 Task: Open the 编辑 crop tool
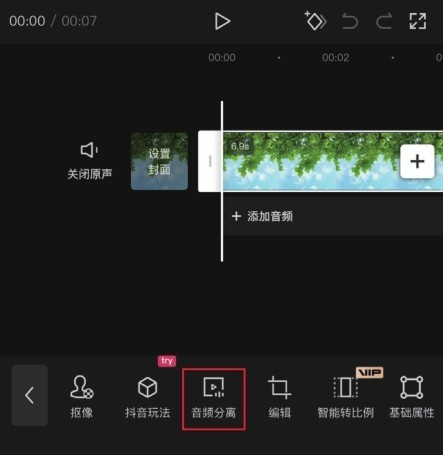click(279, 397)
